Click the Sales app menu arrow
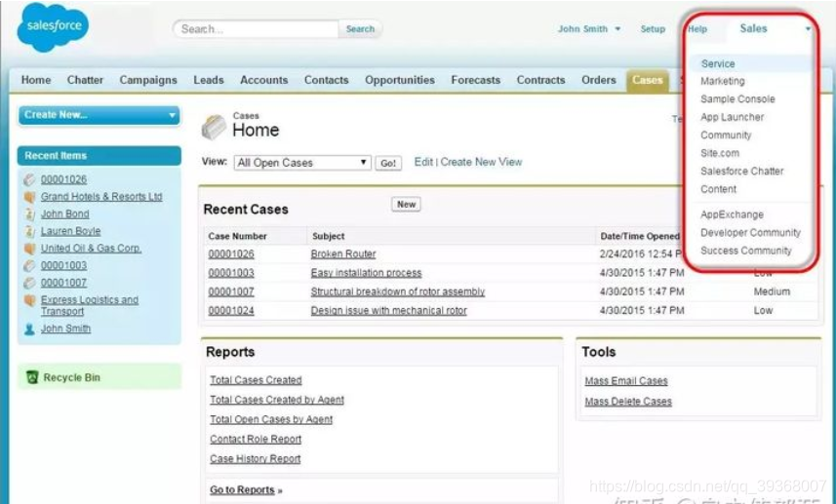 [x=808, y=29]
